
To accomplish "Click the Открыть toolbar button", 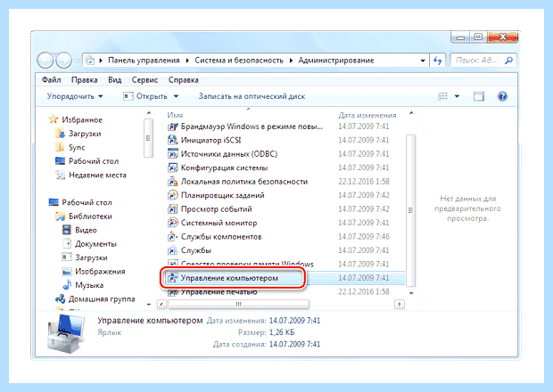I will [145, 96].
